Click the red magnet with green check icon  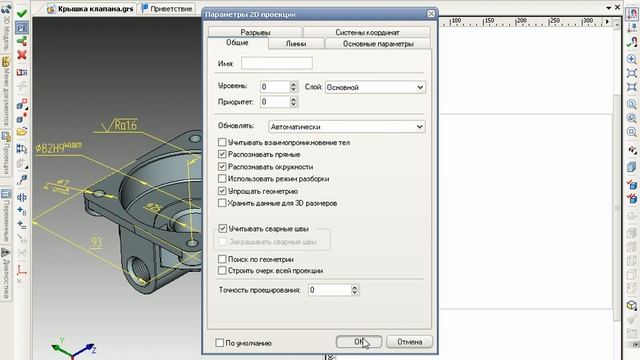(632, 42)
